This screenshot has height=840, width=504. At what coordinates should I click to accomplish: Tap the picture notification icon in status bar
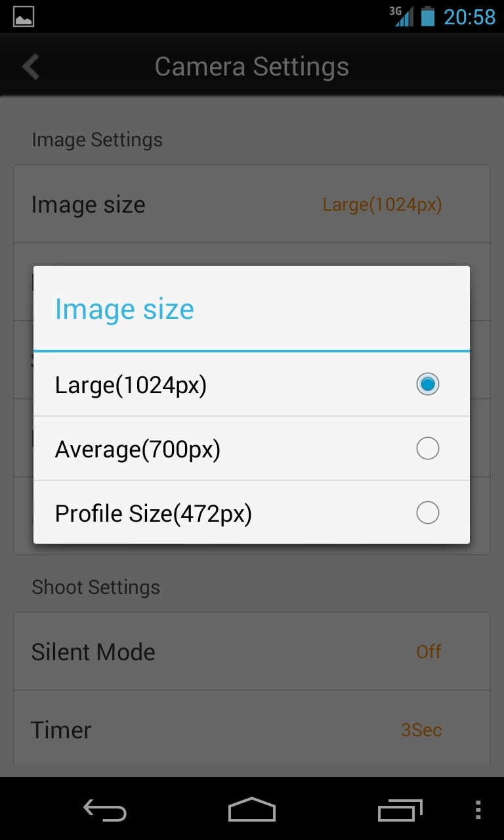pyautogui.click(x=24, y=17)
